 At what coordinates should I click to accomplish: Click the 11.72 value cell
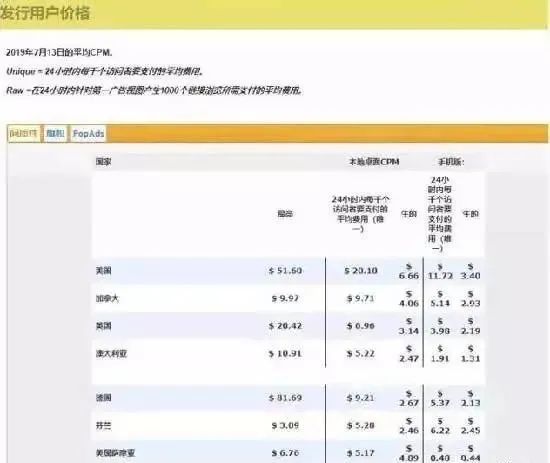(440, 271)
